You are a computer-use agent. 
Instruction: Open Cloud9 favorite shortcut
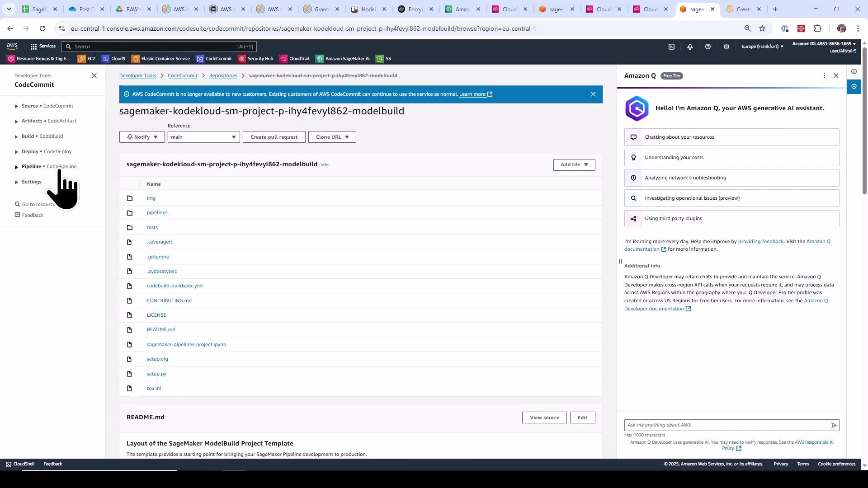pyautogui.click(x=113, y=59)
